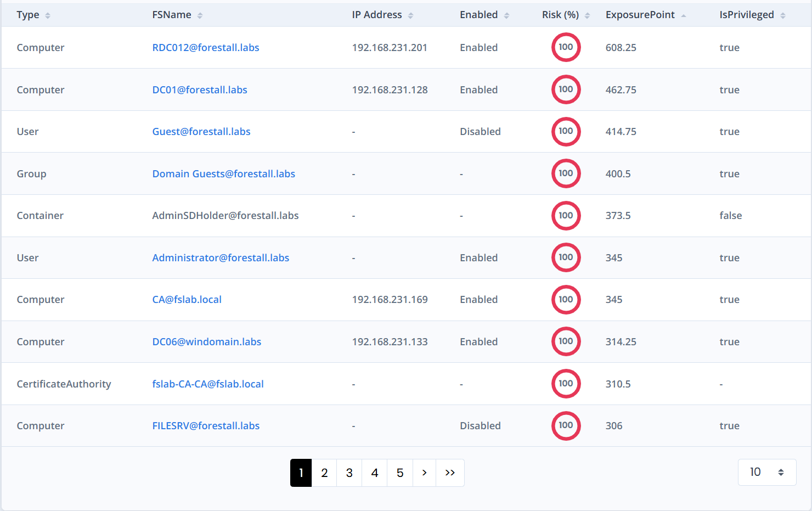Go to next page using single chevron
This screenshot has width=812, height=511.
coord(424,473)
